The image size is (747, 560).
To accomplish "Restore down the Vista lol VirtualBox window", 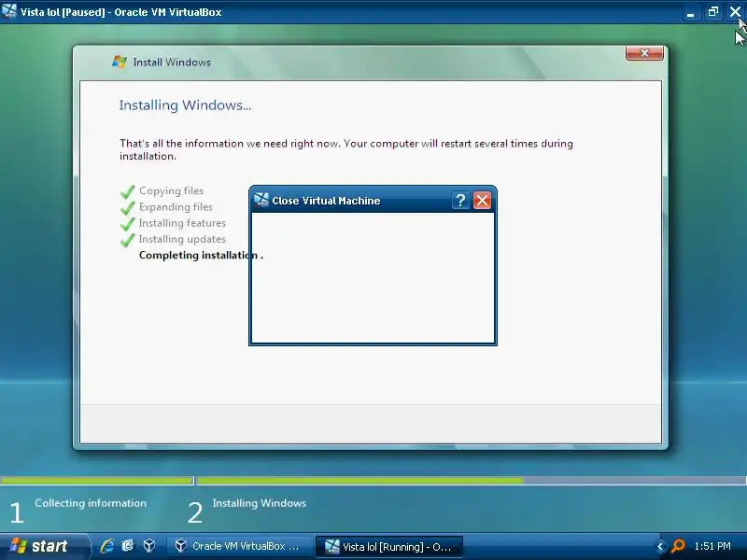I will tap(712, 12).
